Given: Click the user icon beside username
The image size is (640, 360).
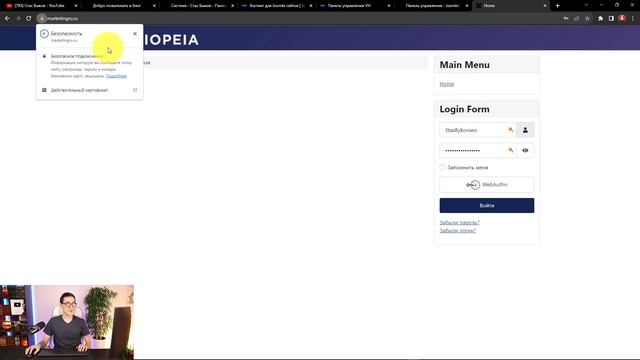Looking at the screenshot, I should click(x=525, y=130).
